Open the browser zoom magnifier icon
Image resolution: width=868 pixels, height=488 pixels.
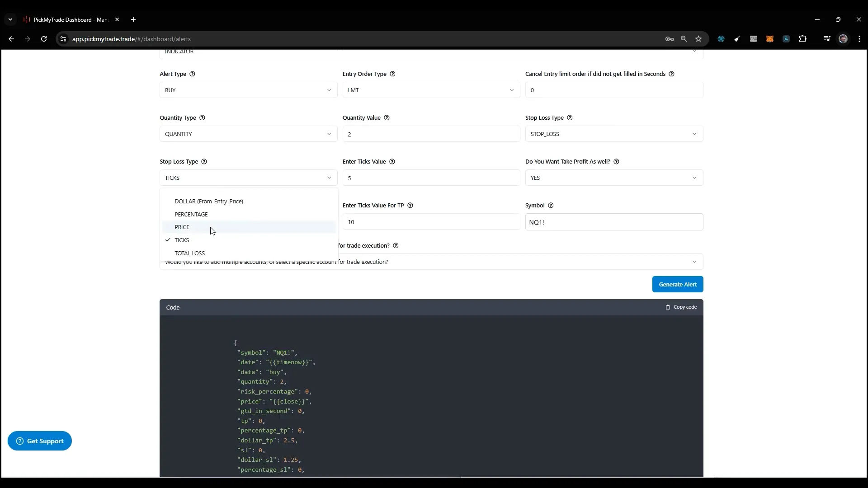pos(684,39)
